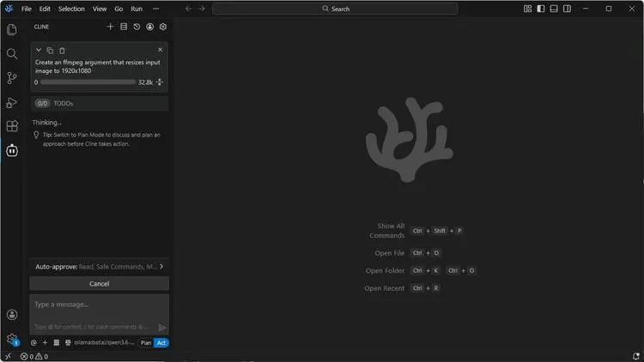Switch Cline to Act mode

coord(161,343)
